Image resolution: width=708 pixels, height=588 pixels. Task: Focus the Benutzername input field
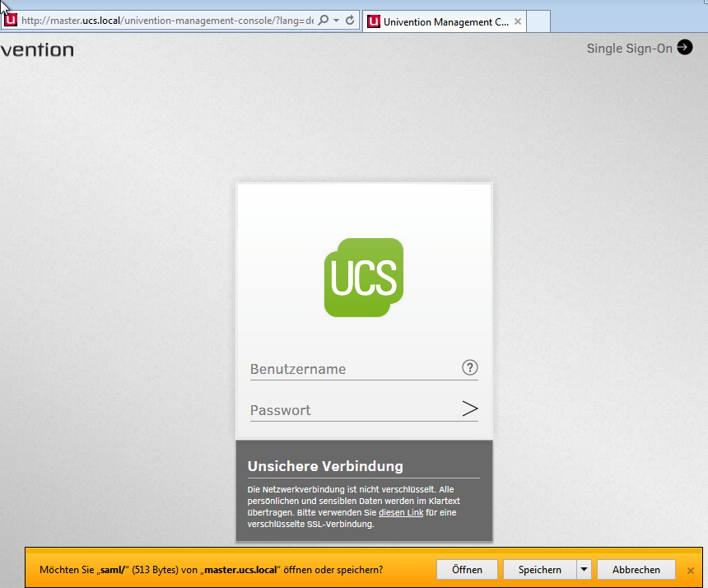click(x=354, y=369)
